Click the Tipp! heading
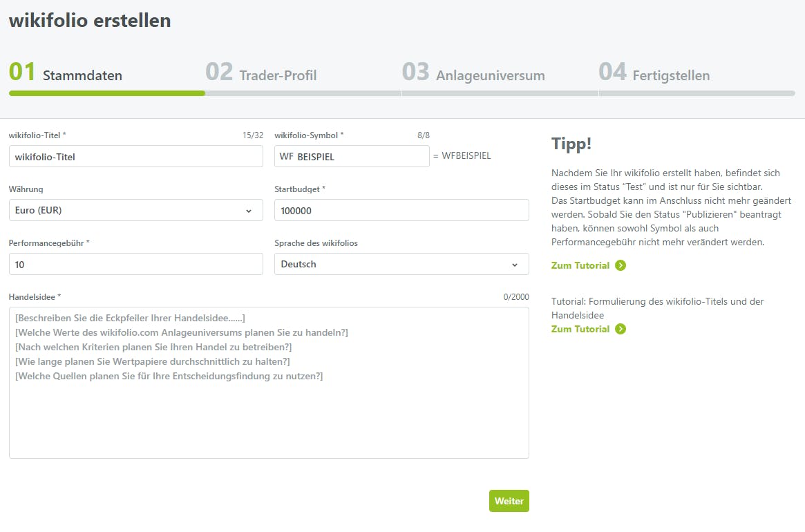Screen dimensions: 805x532 571,143
